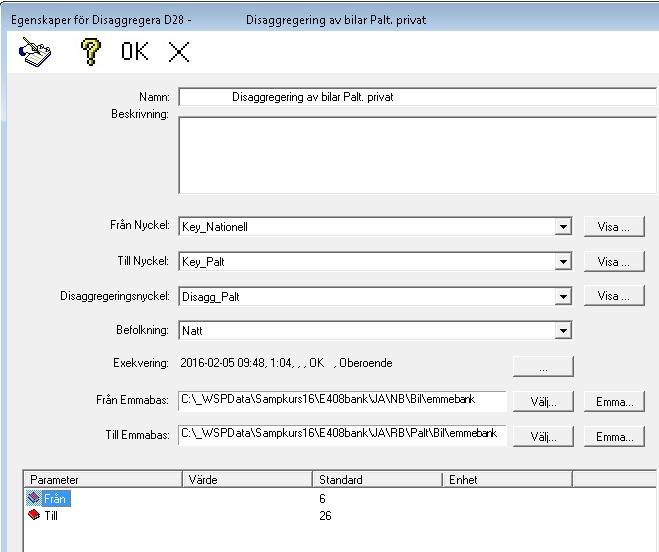The height and width of the screenshot is (552, 659).
Task: Click the standard value 6
Action: (x=322, y=499)
